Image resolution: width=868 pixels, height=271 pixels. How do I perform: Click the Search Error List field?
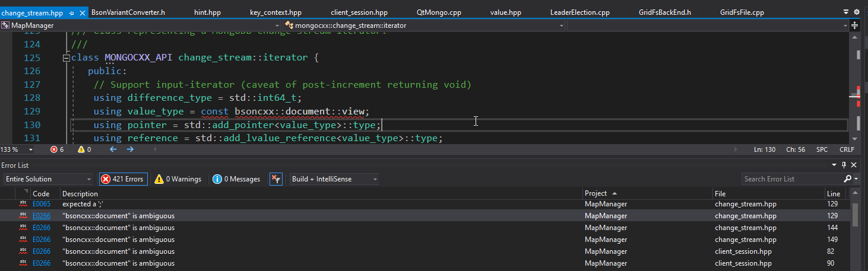(x=791, y=179)
